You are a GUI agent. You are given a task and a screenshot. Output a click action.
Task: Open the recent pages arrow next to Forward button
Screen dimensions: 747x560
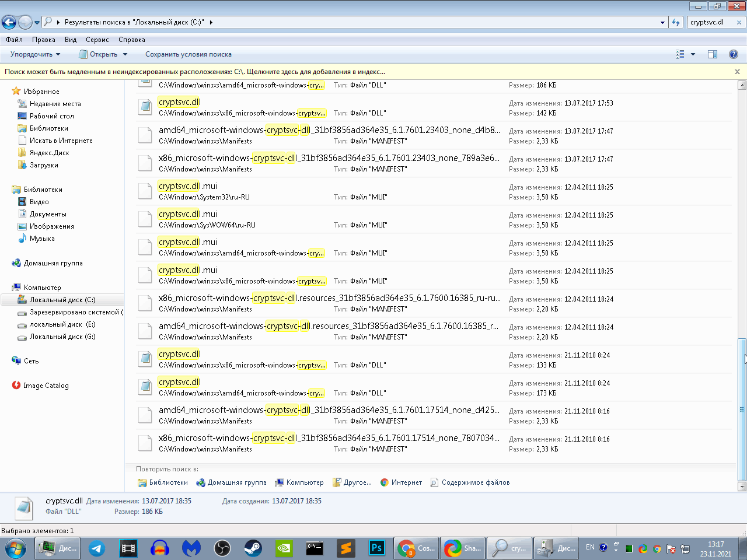37,23
